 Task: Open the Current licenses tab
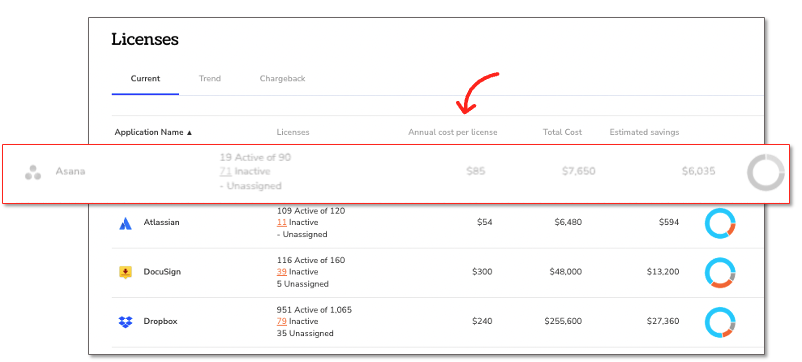[x=145, y=79]
